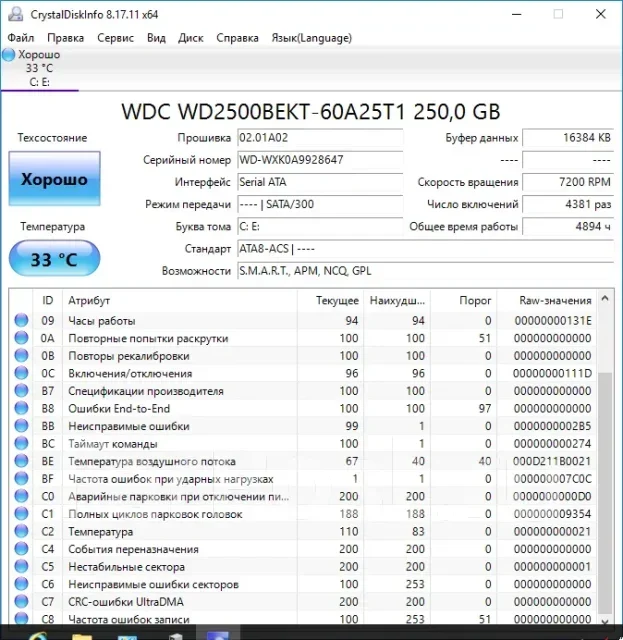This screenshot has width=623, height=640.
Task: Click the Атрибут column header
Action: (180, 300)
